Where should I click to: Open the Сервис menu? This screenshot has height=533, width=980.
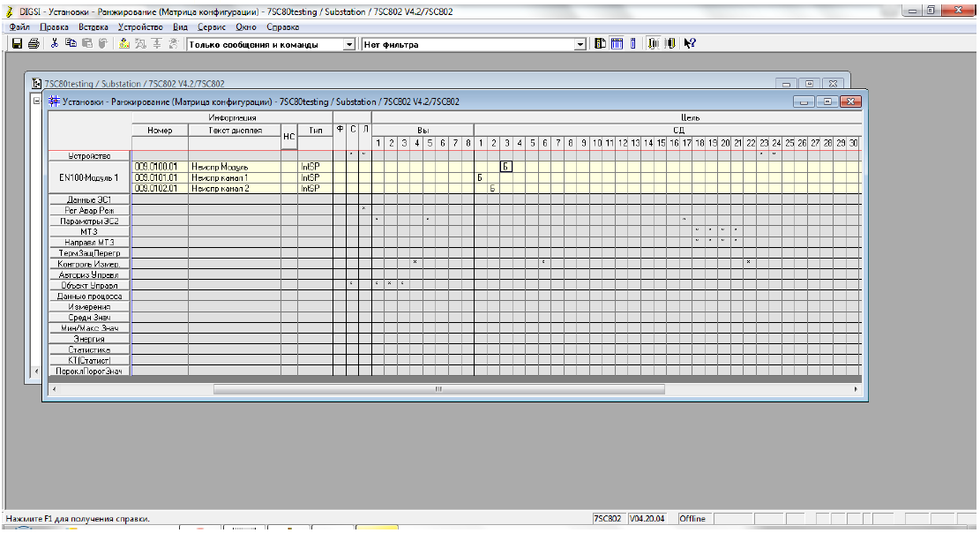point(212,27)
